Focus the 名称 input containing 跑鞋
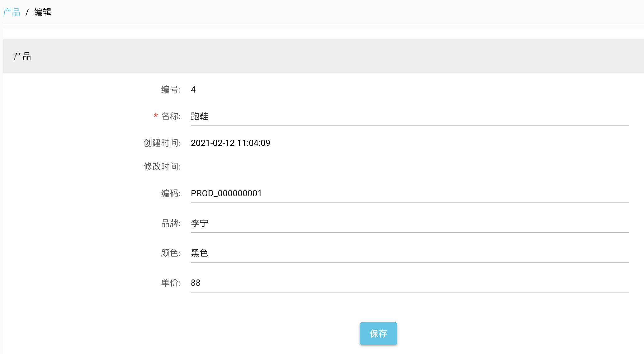Viewport: 644px width, 354px height. click(410, 116)
